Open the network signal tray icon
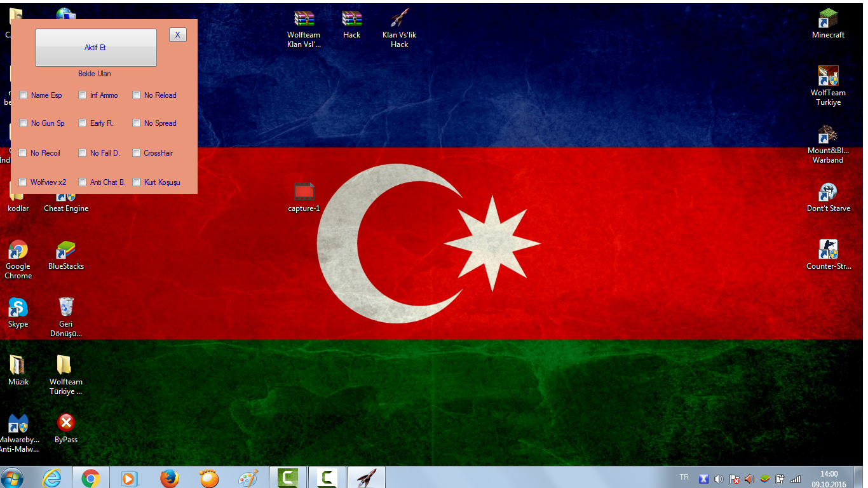The height and width of the screenshot is (488, 868). (795, 479)
